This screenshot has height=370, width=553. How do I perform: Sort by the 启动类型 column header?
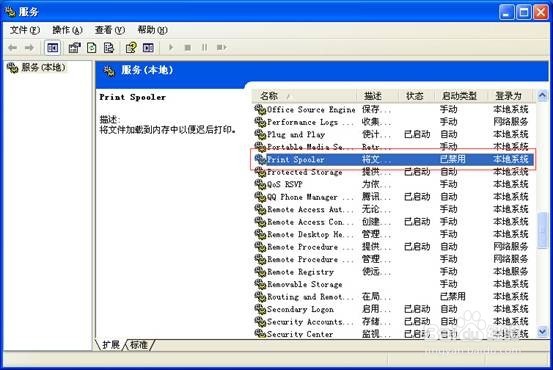coord(460,96)
